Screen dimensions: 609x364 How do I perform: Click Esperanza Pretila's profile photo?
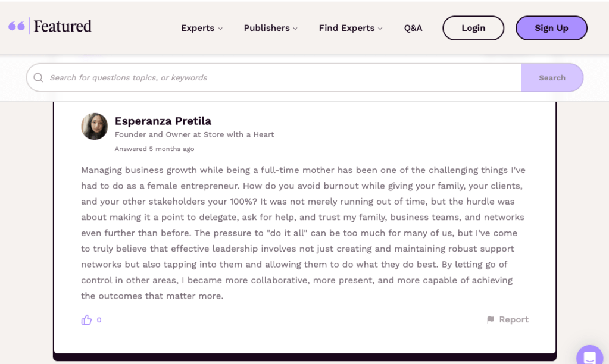tap(95, 126)
